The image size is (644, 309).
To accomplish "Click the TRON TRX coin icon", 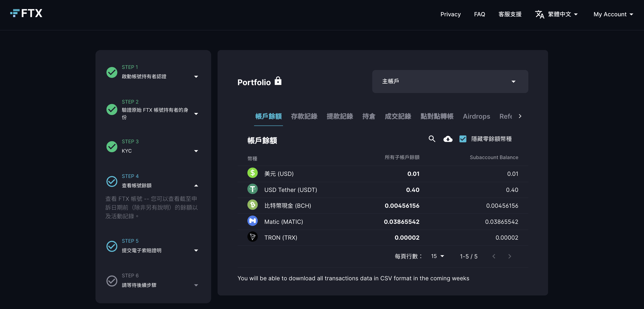I will tap(252, 237).
